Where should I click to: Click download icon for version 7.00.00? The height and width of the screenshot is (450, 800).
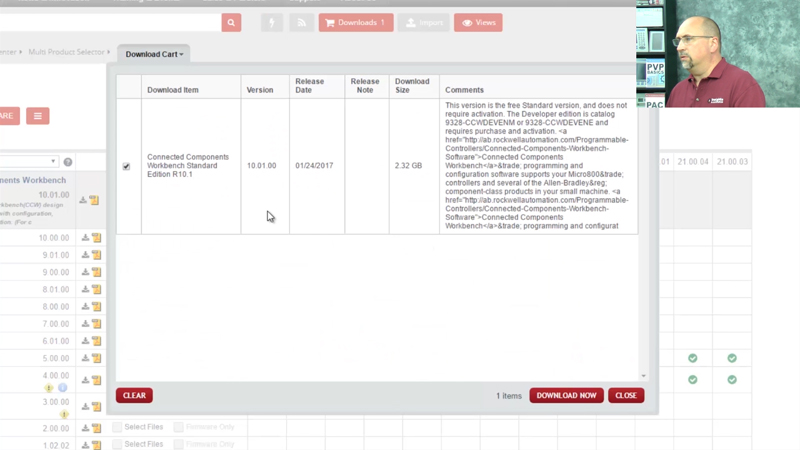(85, 324)
